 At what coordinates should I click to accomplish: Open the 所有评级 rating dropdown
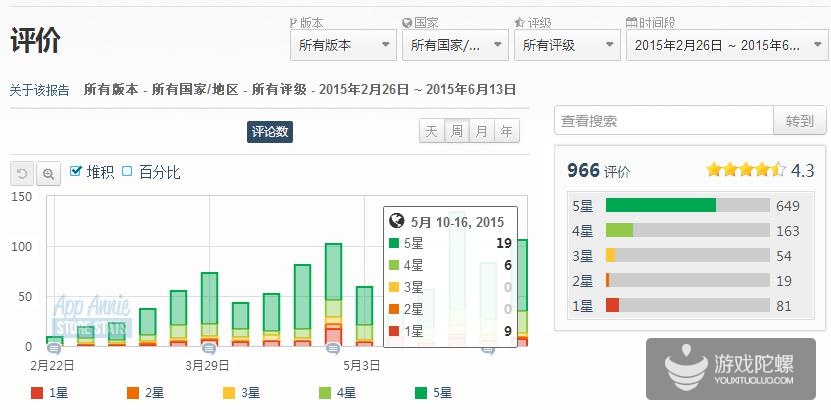pos(565,45)
